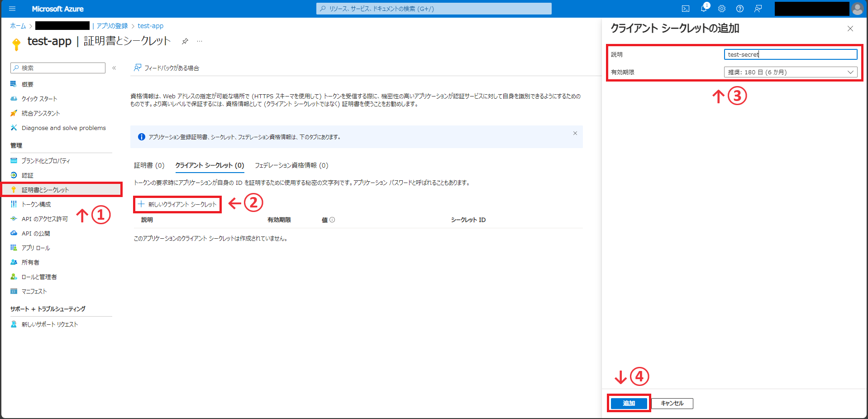Launch Cloud Shell from the top bar

point(686,9)
